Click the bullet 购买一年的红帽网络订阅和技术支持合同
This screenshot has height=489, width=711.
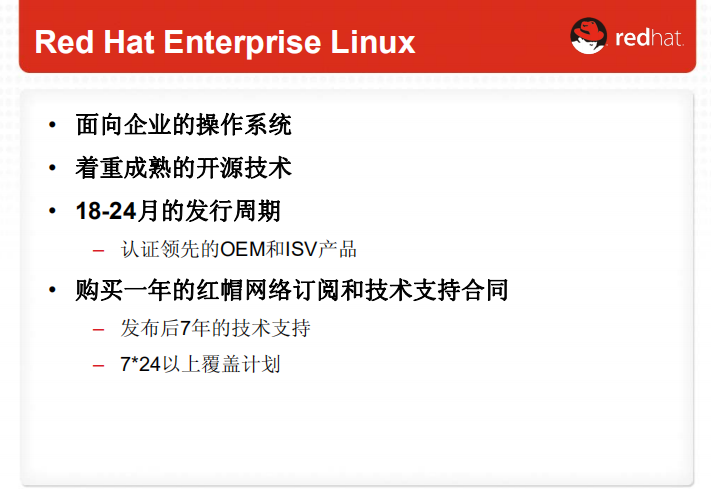[292, 291]
